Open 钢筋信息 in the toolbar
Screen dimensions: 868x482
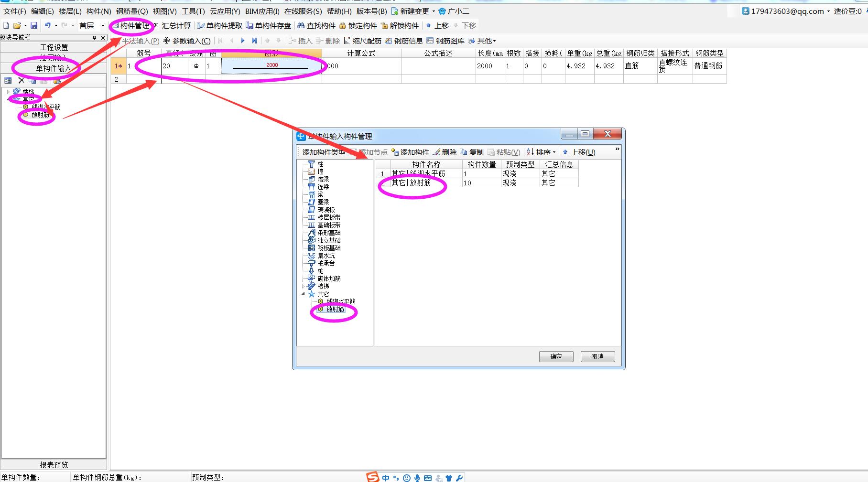(404, 41)
